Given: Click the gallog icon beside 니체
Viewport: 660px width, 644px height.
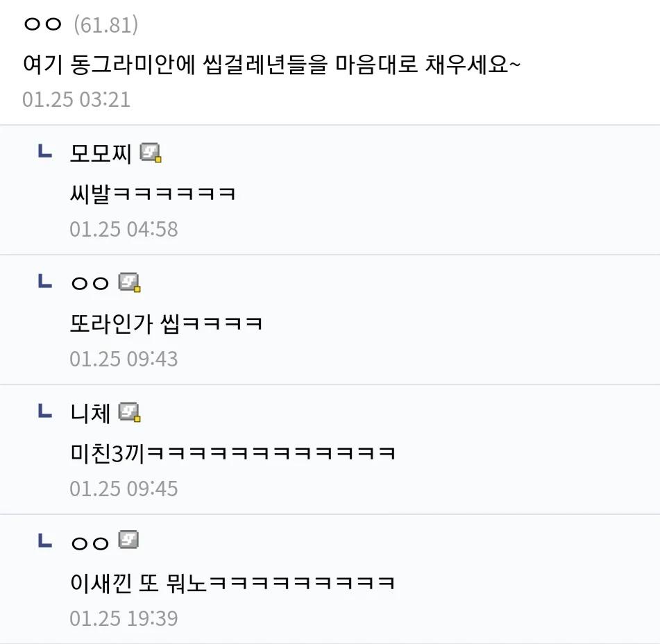Looking at the screenshot, I should [130, 413].
